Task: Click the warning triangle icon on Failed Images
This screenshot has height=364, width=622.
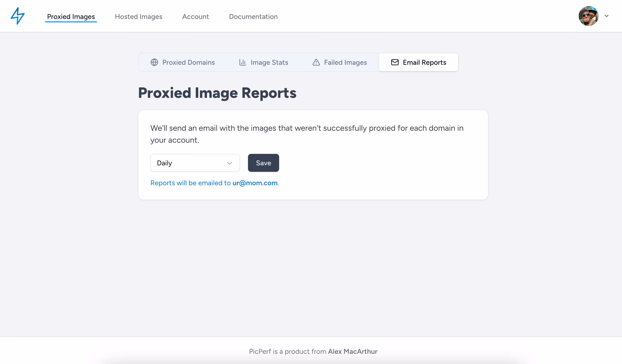Action: click(316, 62)
